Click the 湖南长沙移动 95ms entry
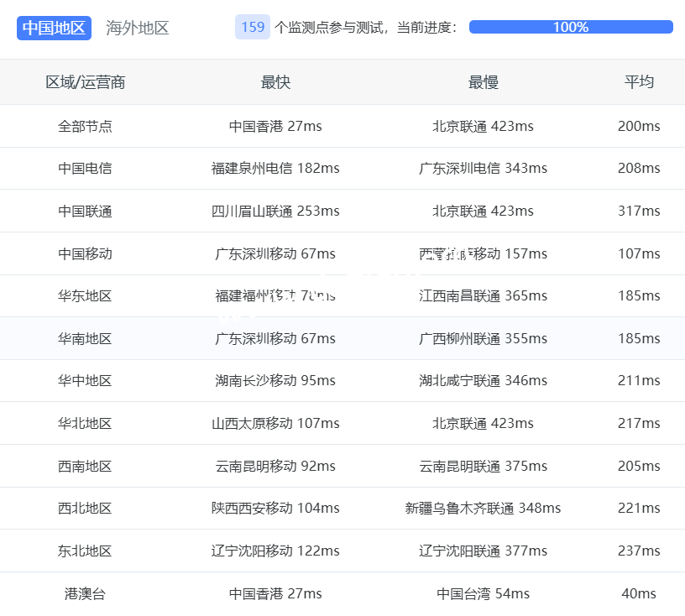 tap(275, 381)
